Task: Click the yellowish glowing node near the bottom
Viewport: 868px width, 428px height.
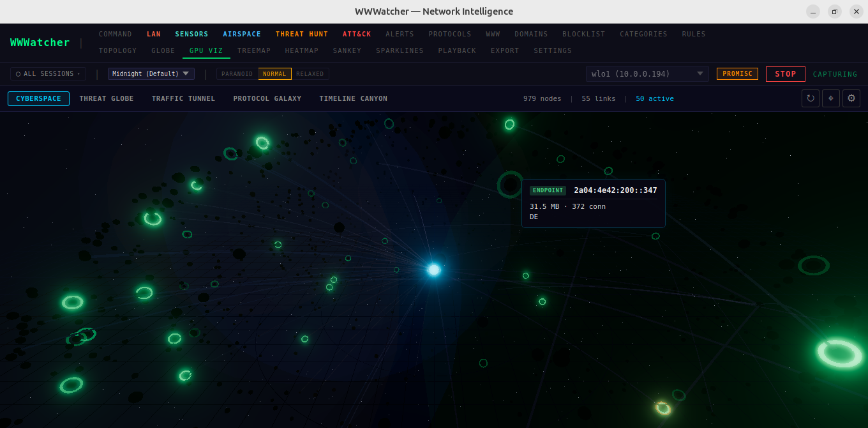Action: [x=662, y=408]
